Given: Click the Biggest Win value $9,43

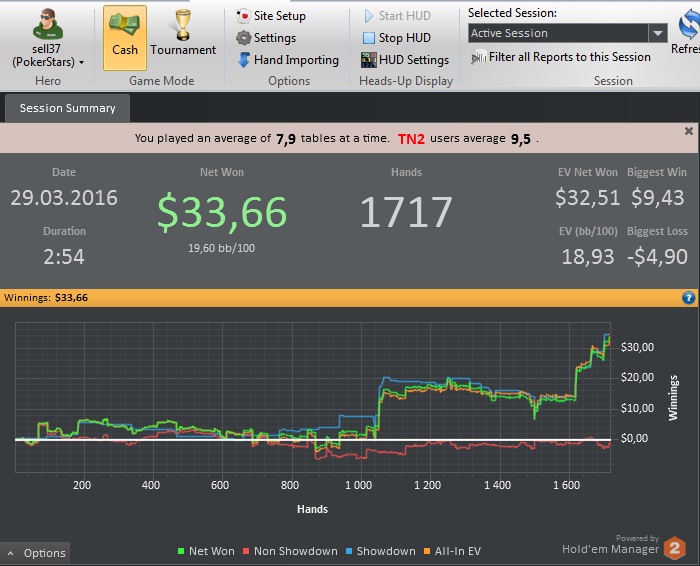Looking at the screenshot, I should pos(658,198).
